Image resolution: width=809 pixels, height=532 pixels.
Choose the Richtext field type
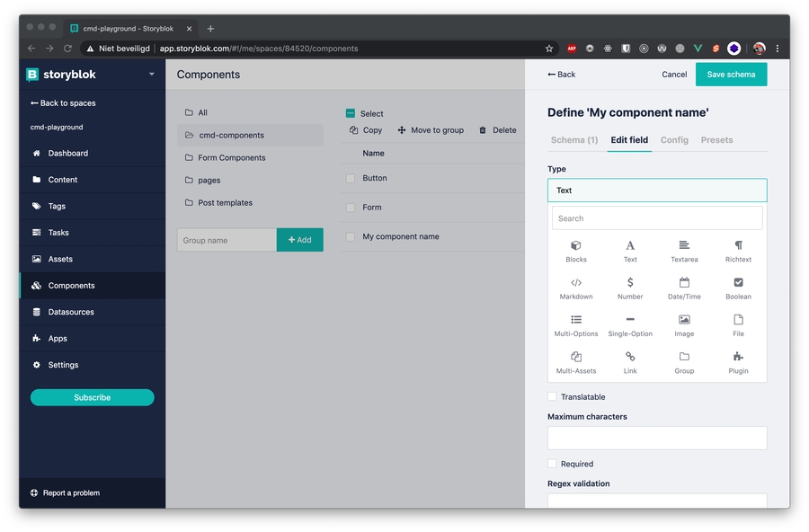click(738, 246)
